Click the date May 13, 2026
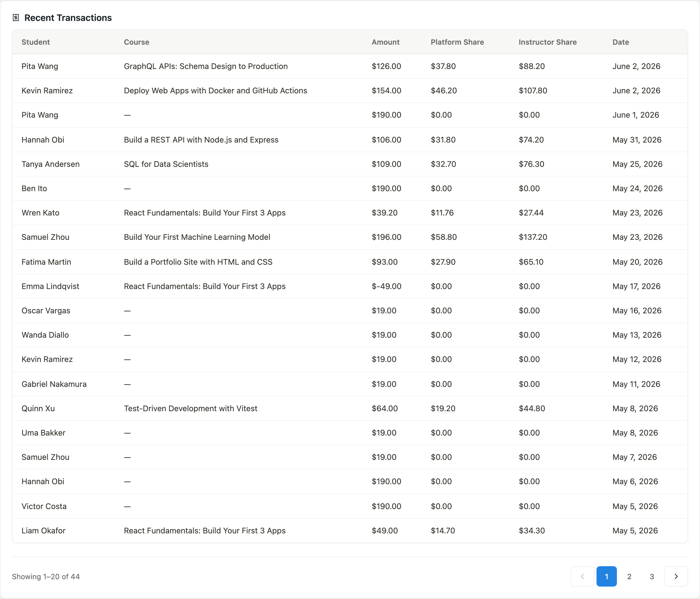 [x=637, y=335]
